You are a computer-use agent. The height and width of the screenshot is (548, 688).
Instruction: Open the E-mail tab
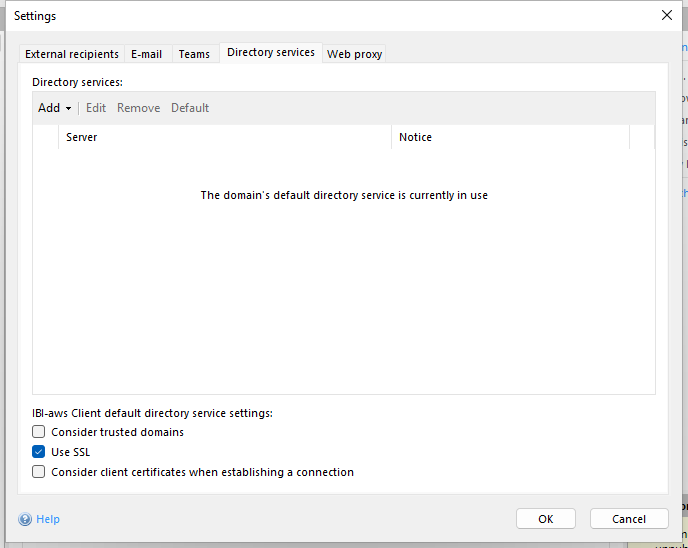point(146,54)
